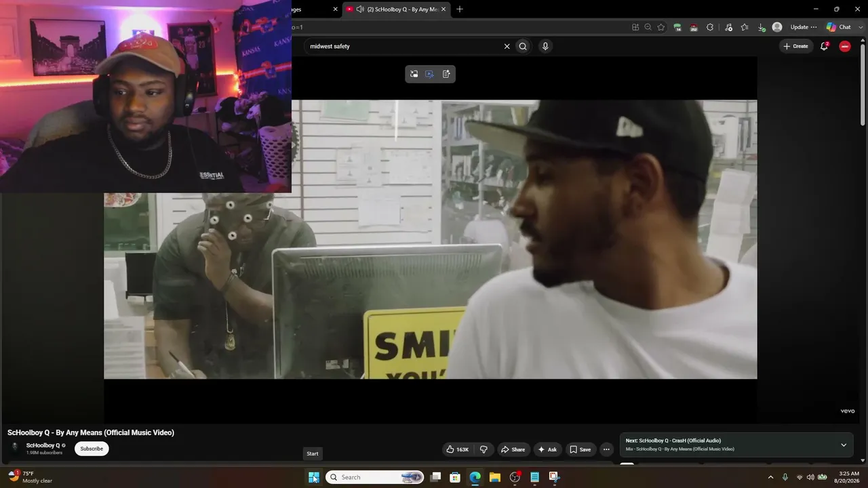Open File Explorer from the taskbar
The image size is (868, 488).
495,477
